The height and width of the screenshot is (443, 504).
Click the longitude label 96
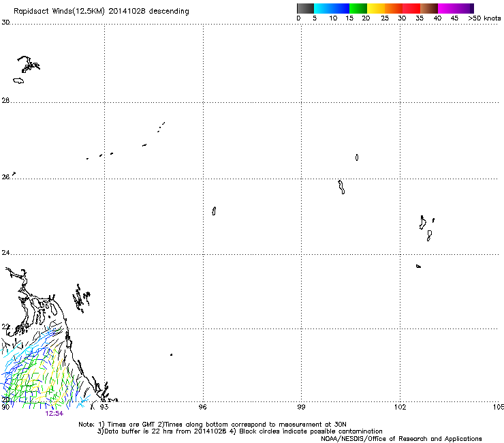(x=202, y=407)
